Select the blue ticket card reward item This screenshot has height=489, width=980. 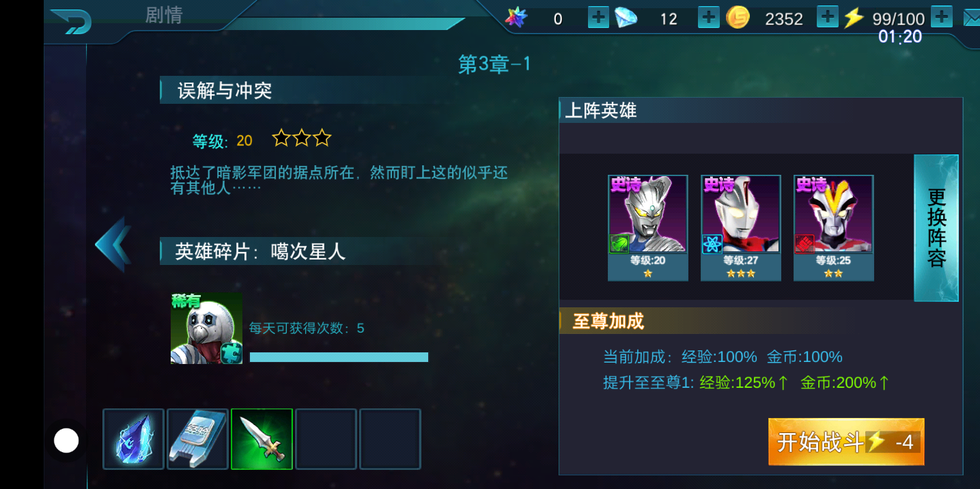click(x=198, y=439)
